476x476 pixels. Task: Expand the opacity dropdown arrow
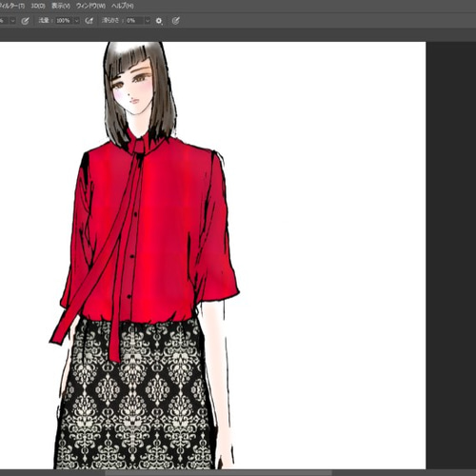pyautogui.click(x=12, y=21)
